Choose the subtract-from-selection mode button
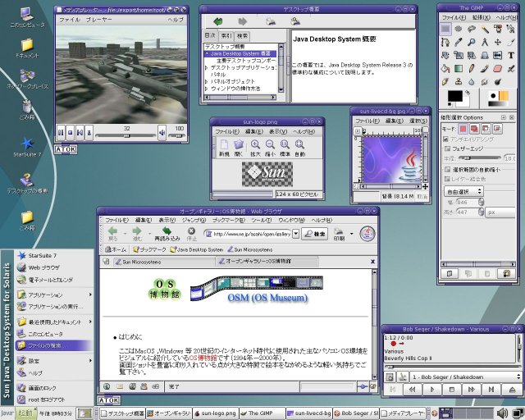 [486, 129]
